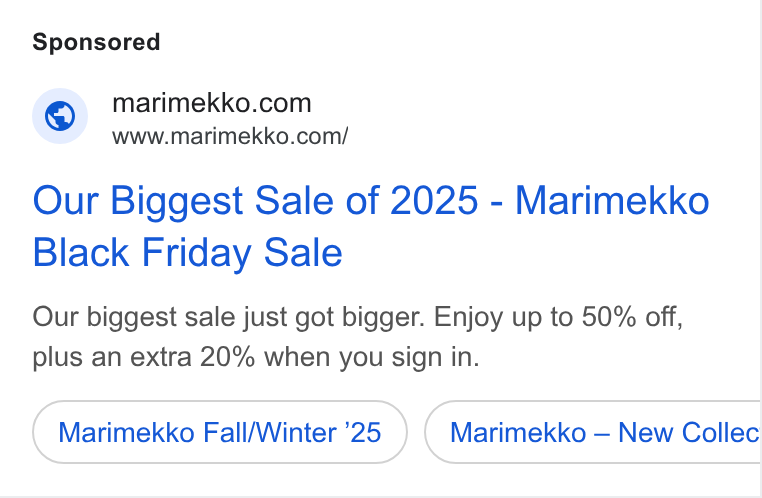The height and width of the screenshot is (498, 762).
Task: Click 'plus an extra 20%' description line
Action: point(256,357)
